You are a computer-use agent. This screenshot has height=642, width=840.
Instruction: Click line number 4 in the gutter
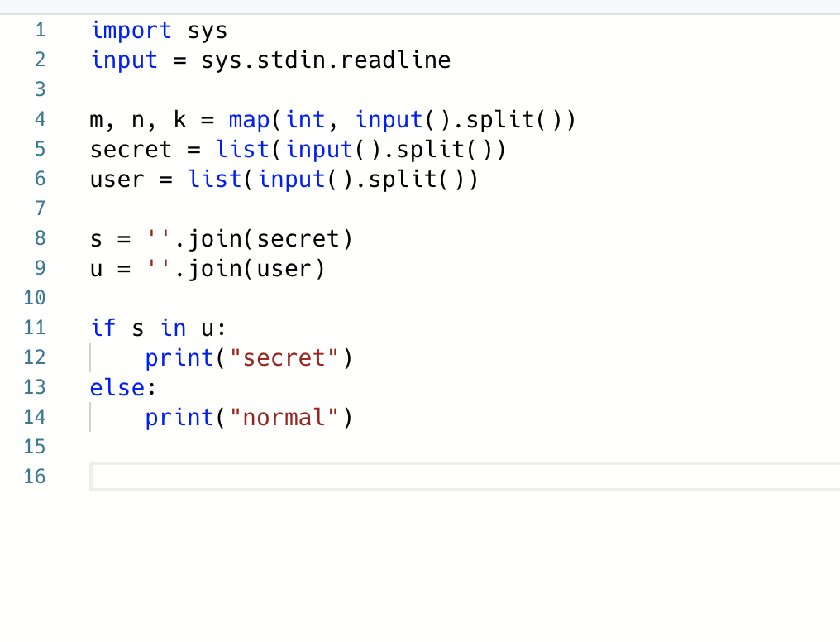[x=41, y=119]
